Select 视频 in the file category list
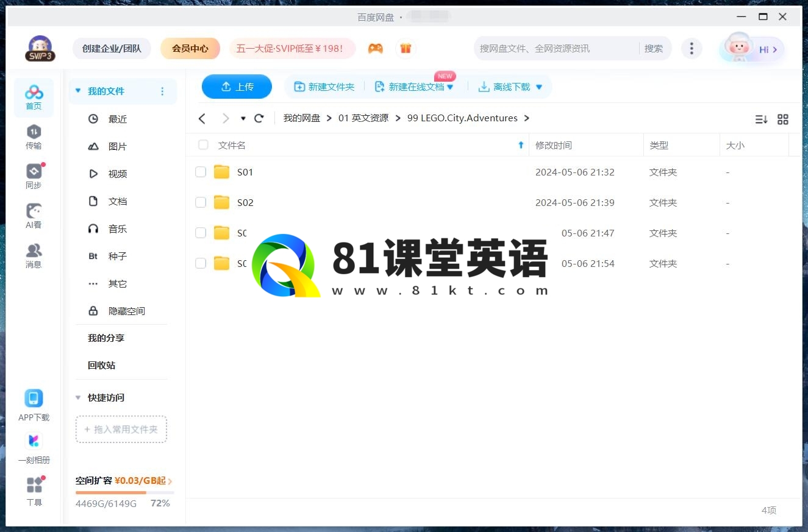Image resolution: width=808 pixels, height=532 pixels. (x=117, y=174)
